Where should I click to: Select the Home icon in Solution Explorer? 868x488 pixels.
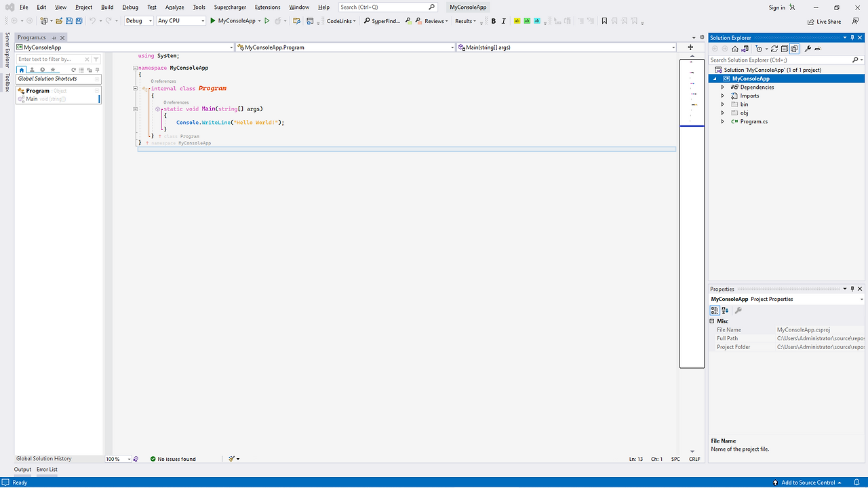coord(735,49)
